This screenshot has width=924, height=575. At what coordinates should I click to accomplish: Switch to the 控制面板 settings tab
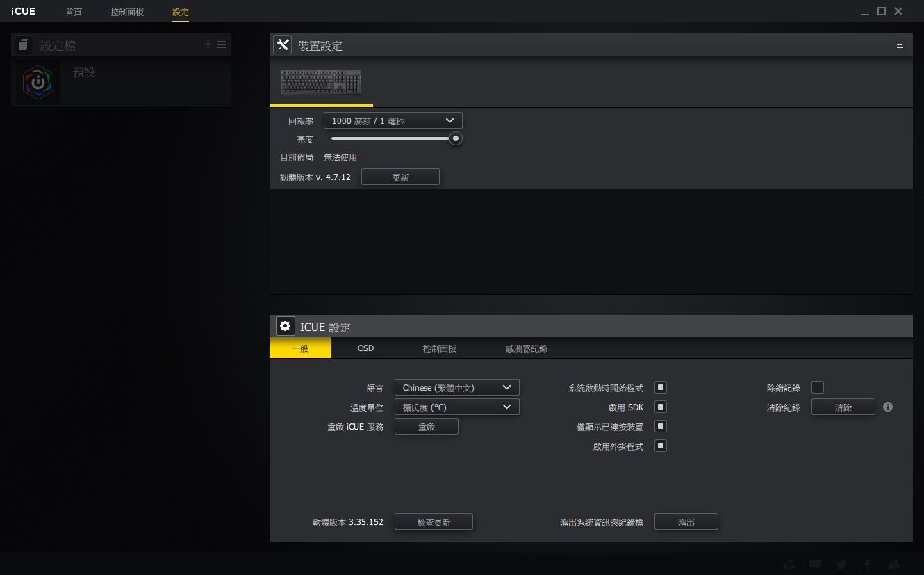point(440,348)
